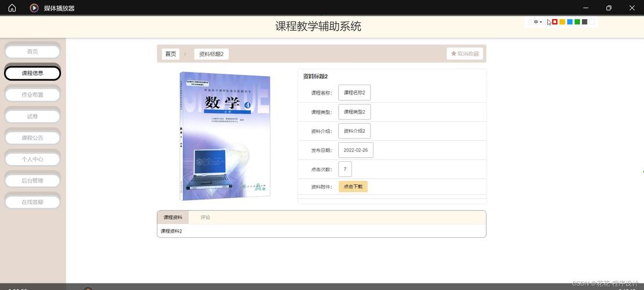Switch to the 评论 tab
The image size is (644, 290).
[206, 217]
